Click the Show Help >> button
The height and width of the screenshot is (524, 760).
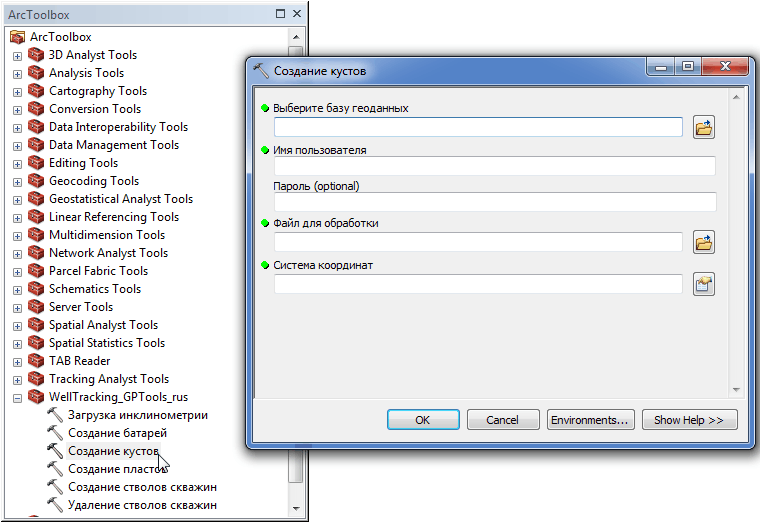tap(689, 420)
